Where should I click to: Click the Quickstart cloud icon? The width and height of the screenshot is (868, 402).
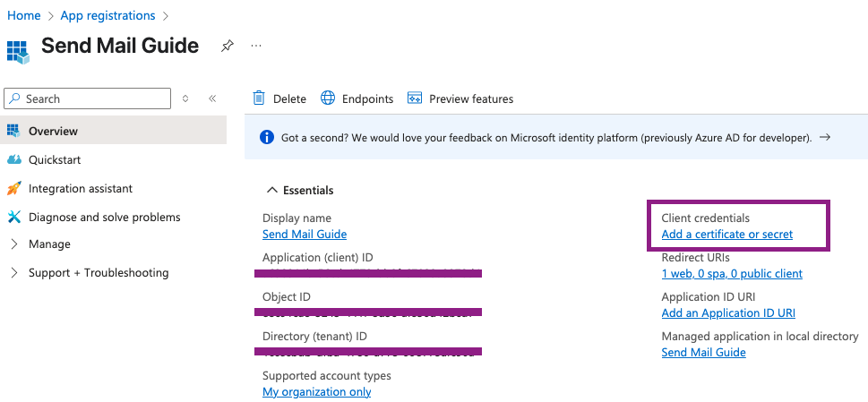[13, 159]
